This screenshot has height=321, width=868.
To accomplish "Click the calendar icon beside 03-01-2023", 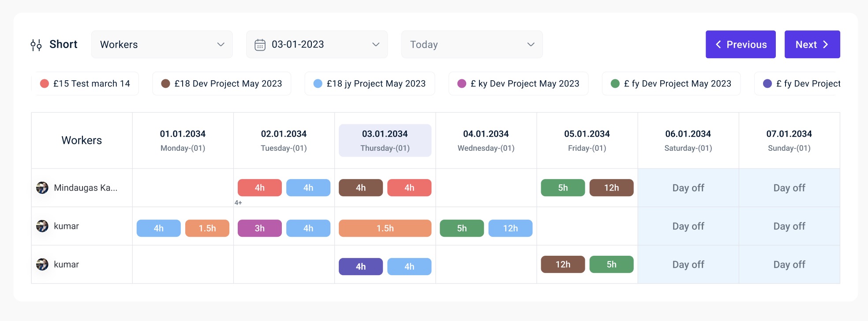I will click(260, 45).
